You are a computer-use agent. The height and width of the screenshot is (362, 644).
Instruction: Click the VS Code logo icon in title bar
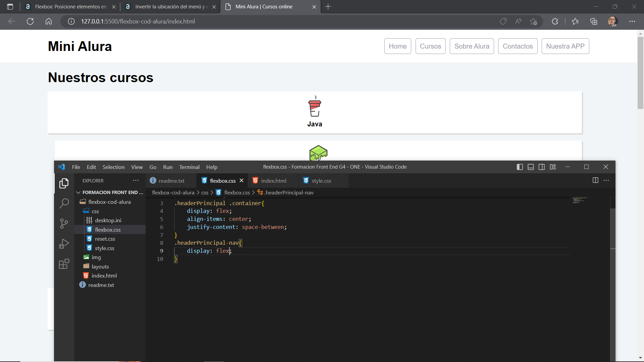(61, 167)
